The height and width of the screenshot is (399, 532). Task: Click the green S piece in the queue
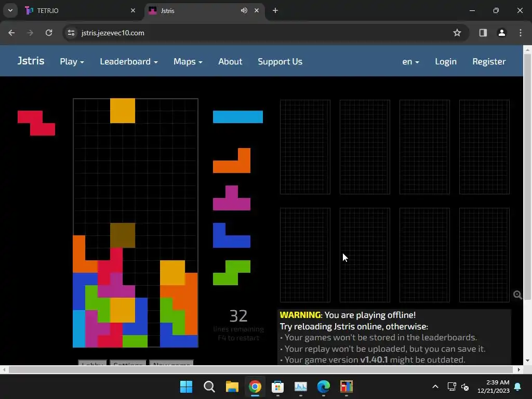(x=232, y=272)
